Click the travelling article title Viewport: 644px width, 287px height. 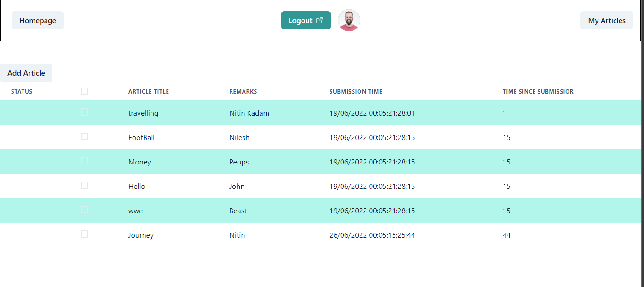pos(143,113)
